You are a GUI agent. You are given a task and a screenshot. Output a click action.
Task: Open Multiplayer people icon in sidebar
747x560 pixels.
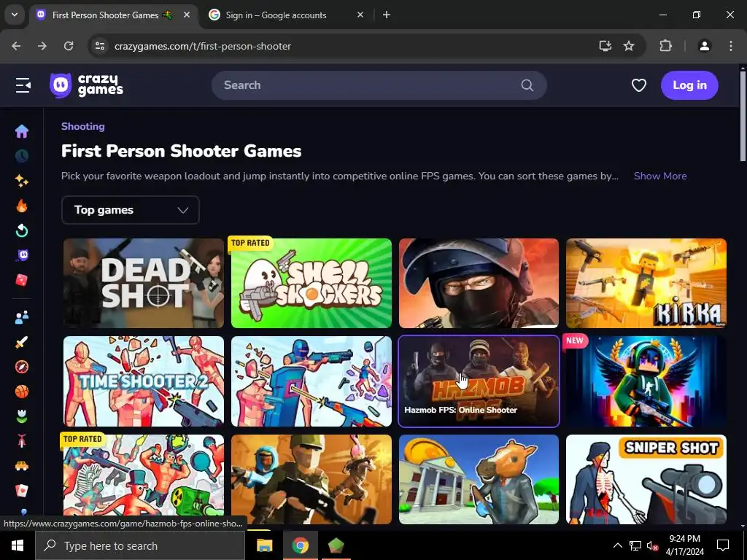pos(21,317)
